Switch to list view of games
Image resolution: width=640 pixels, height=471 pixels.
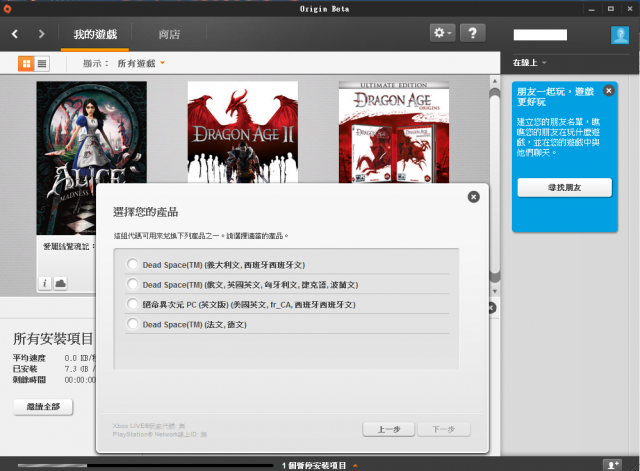point(42,63)
